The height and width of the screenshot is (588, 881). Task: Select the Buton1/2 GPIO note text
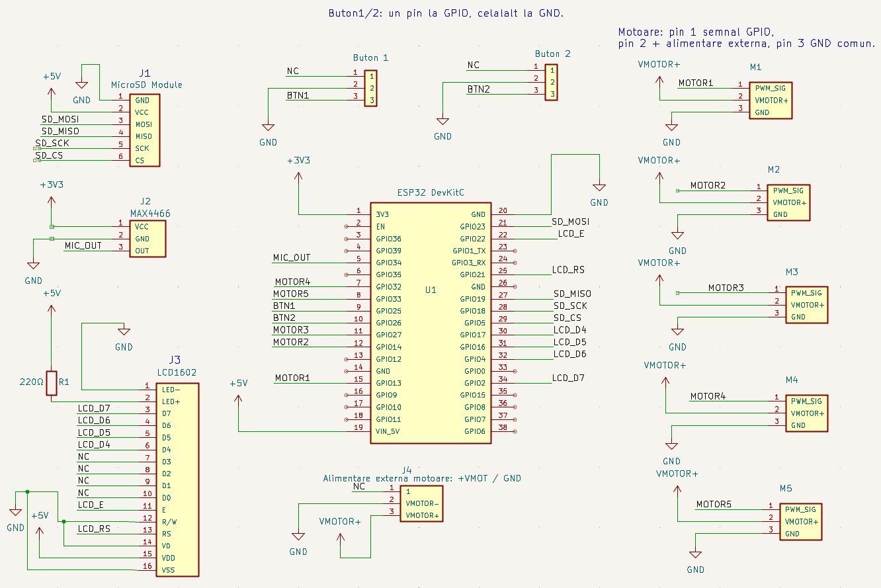pos(446,13)
